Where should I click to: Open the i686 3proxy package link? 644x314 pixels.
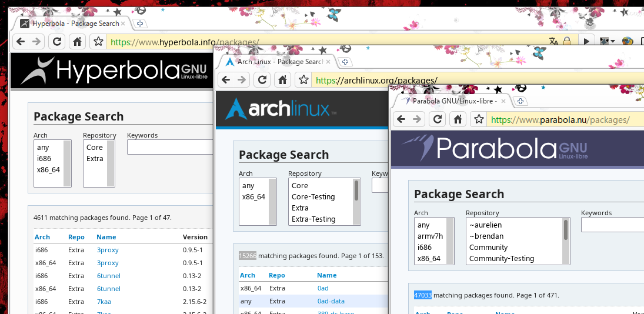coord(108,250)
